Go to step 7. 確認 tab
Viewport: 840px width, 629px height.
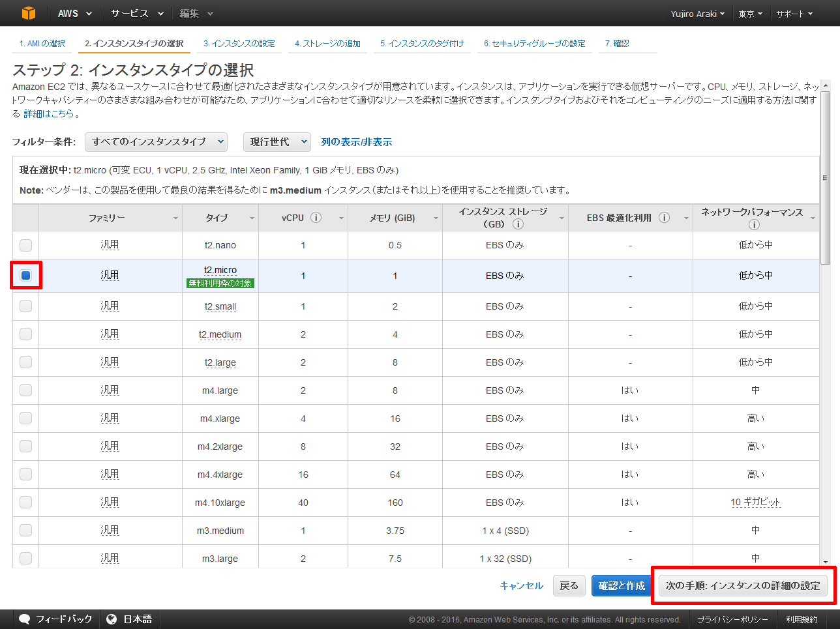tap(617, 44)
